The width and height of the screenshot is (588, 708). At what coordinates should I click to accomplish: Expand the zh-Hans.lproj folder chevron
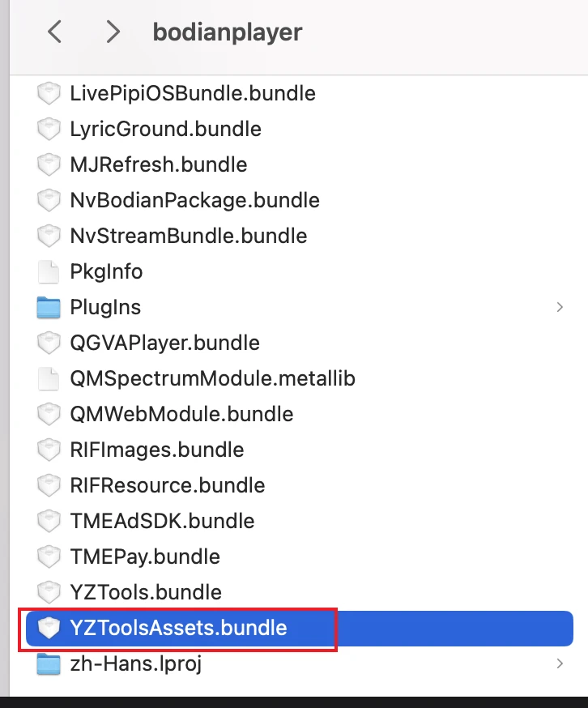pyautogui.click(x=560, y=664)
